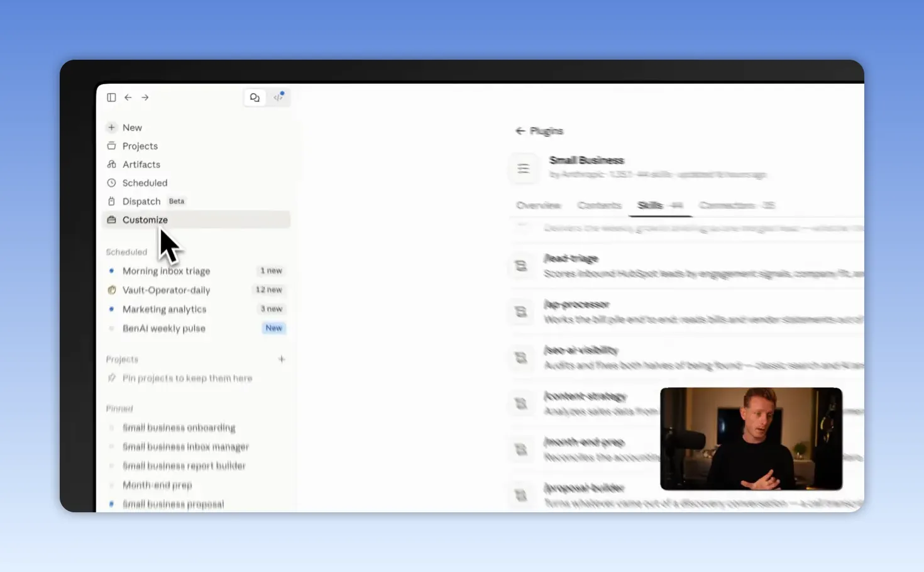Add a project with the plus icon
The height and width of the screenshot is (572, 924).
(x=282, y=359)
